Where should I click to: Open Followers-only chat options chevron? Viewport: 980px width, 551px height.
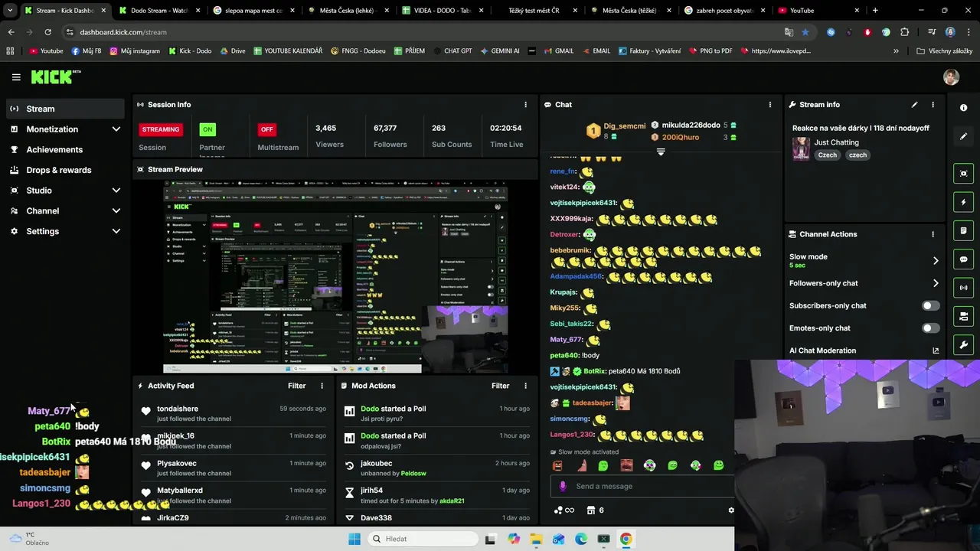pos(936,283)
